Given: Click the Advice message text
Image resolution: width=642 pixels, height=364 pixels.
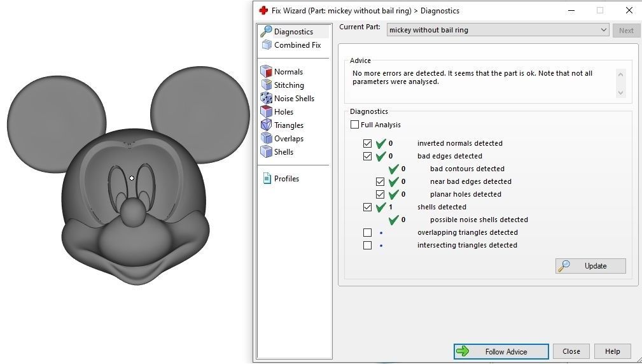Looking at the screenshot, I should (472, 78).
